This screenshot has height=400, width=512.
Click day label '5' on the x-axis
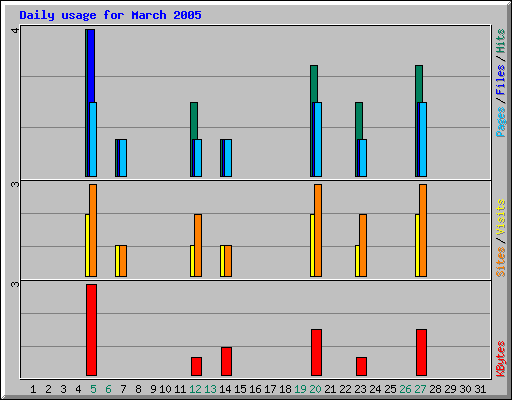tap(93, 389)
